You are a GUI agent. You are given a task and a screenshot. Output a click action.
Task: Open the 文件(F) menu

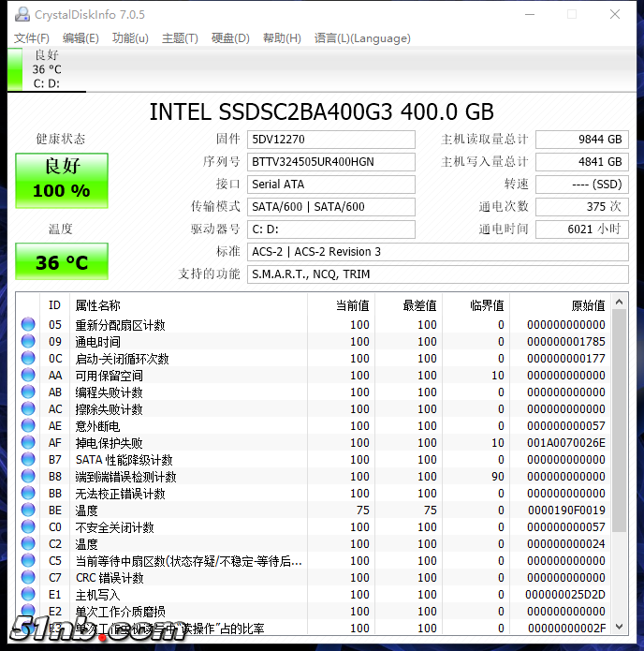tap(31, 38)
